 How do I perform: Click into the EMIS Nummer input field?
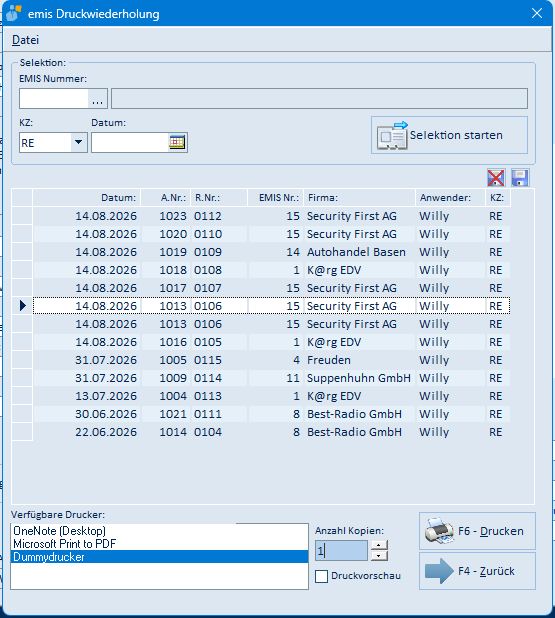54,99
